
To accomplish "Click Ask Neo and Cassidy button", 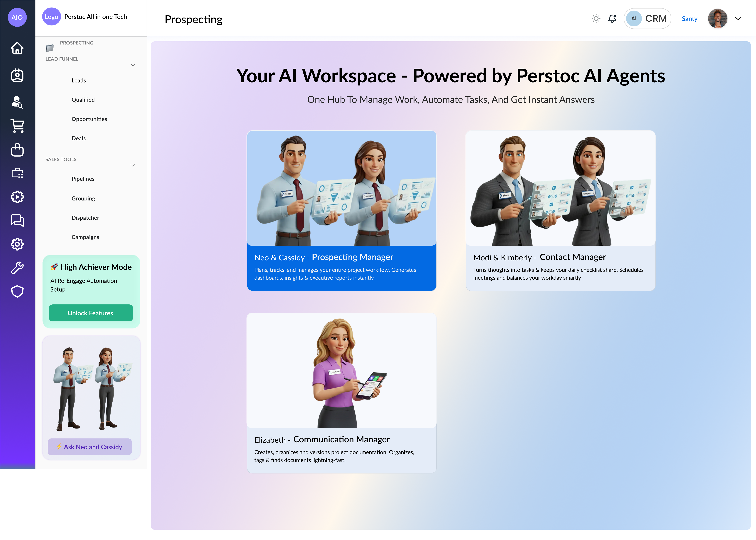I will pyautogui.click(x=90, y=447).
